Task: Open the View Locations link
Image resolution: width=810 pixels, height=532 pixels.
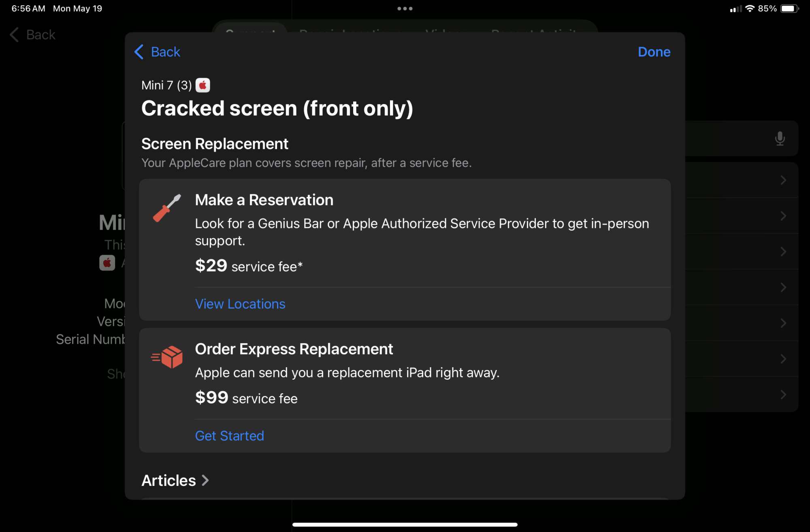Action: [240, 304]
